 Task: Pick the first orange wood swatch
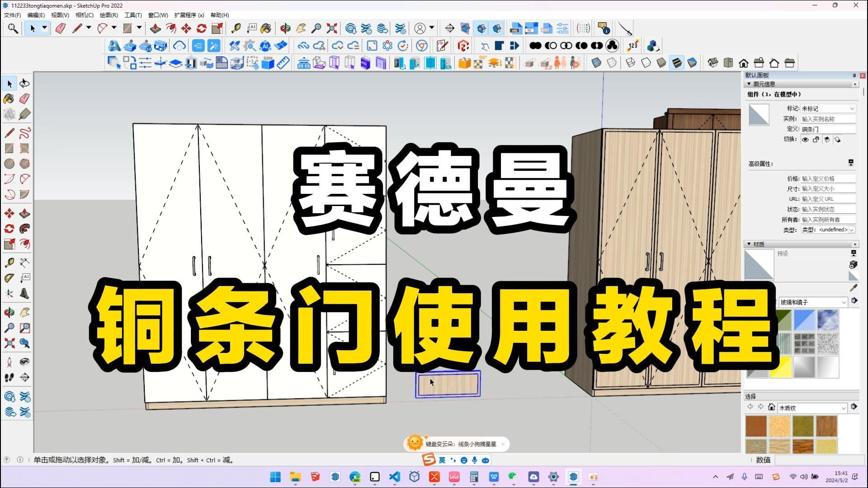756,426
